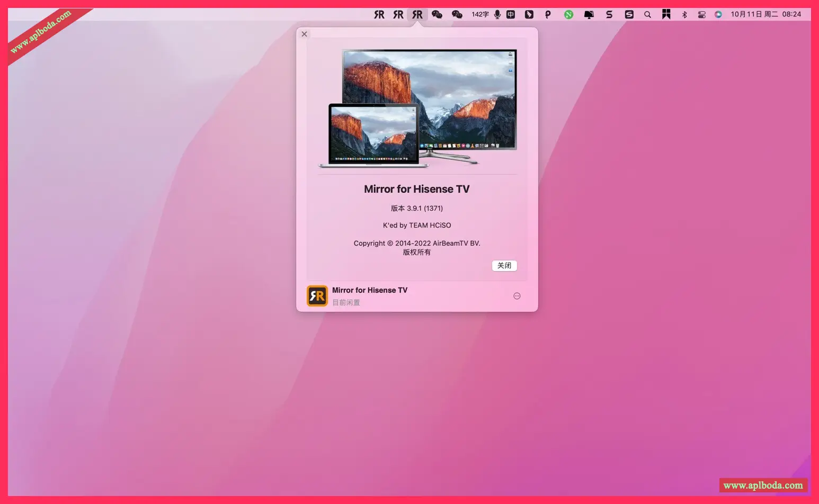
Task: Click the black bookmark-shaped menu bar icon
Action: pos(666,14)
